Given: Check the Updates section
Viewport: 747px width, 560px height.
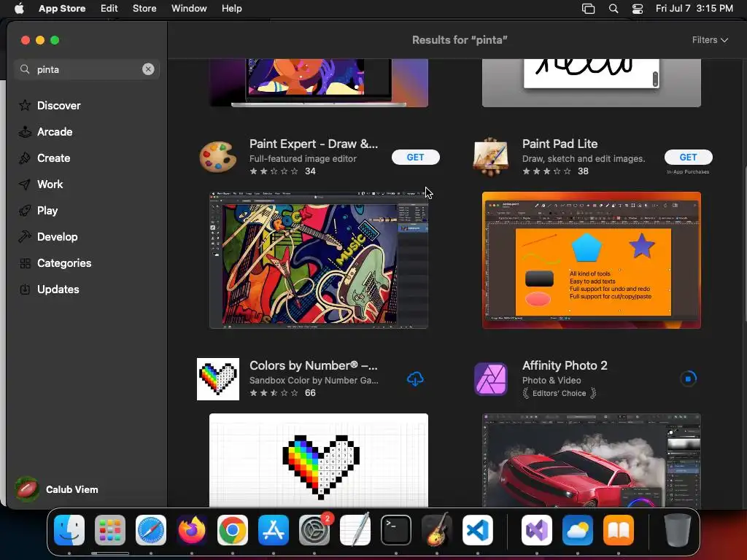Looking at the screenshot, I should [x=58, y=289].
